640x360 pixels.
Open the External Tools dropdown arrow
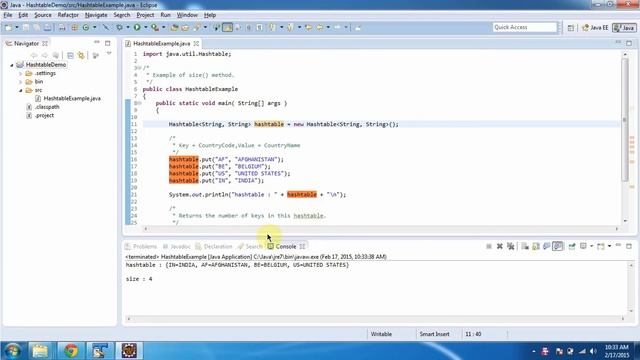(164, 28)
